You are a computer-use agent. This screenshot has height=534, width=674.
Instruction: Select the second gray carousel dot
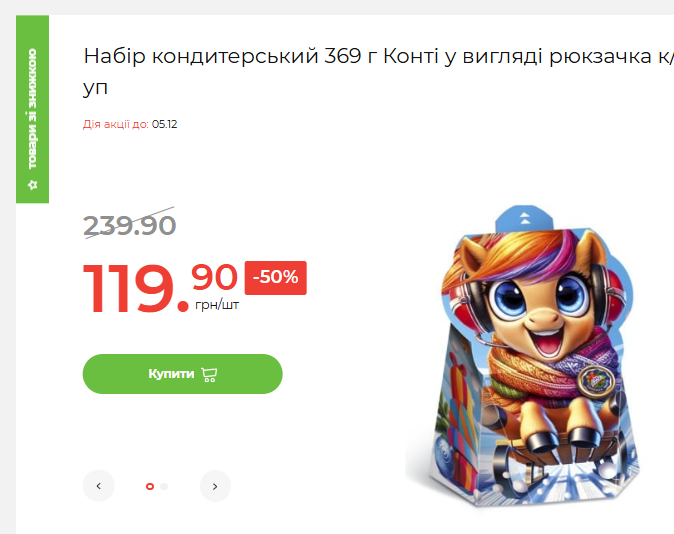pos(164,486)
